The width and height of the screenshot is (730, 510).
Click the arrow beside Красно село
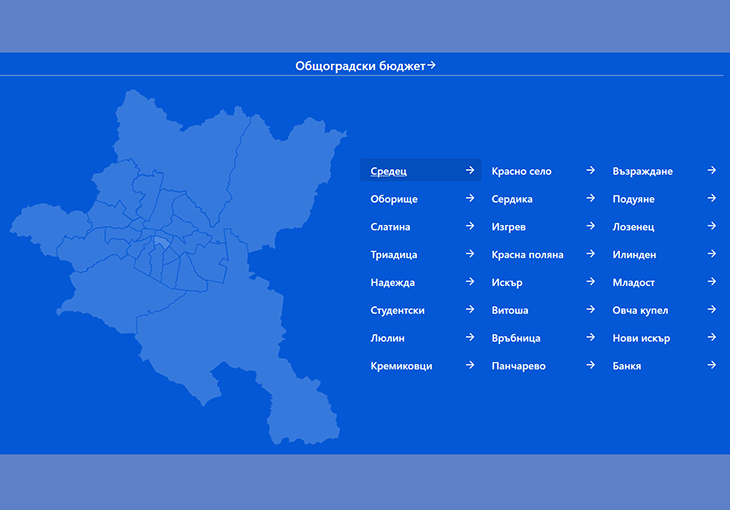[x=591, y=171]
